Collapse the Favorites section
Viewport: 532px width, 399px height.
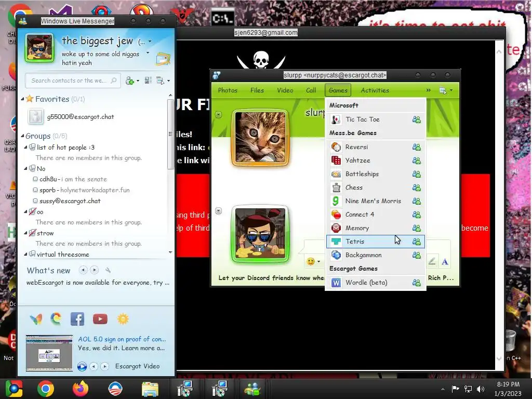pos(22,99)
